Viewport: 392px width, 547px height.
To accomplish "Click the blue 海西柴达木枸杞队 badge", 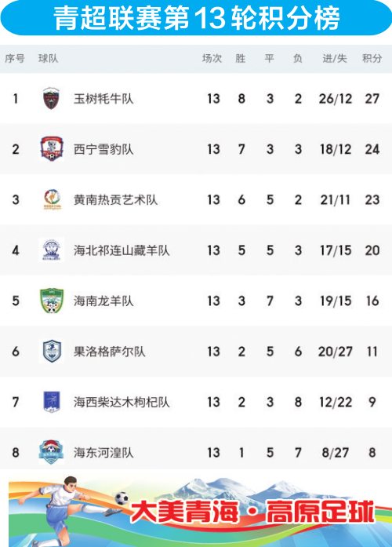I will click(52, 402).
